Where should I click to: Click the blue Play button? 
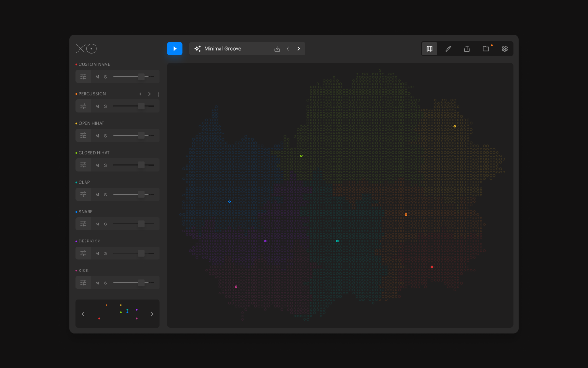click(175, 49)
